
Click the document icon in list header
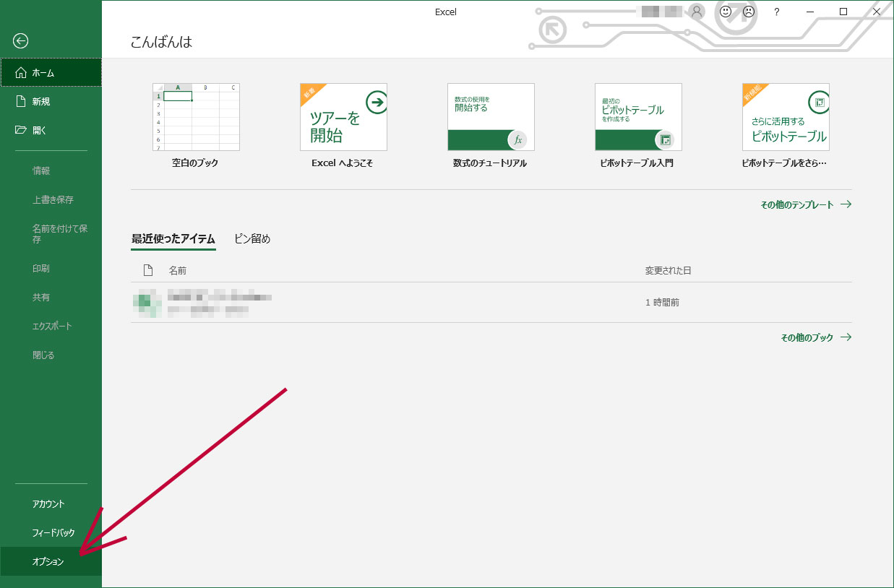point(148,270)
